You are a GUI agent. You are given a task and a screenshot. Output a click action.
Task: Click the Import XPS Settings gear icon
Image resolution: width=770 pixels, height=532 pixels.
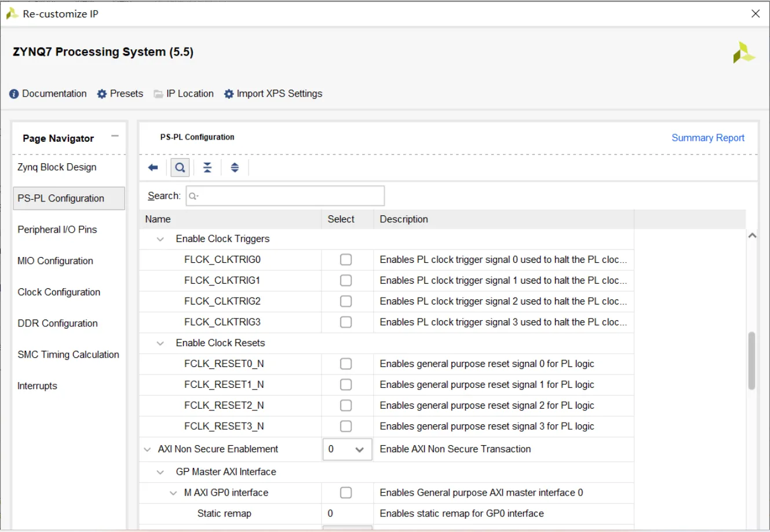point(229,94)
